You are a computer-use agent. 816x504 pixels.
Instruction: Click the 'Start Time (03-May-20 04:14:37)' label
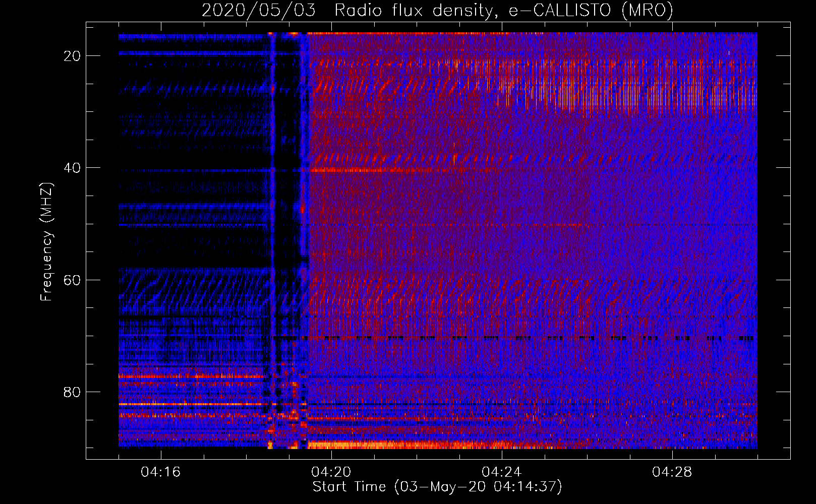[x=437, y=487]
